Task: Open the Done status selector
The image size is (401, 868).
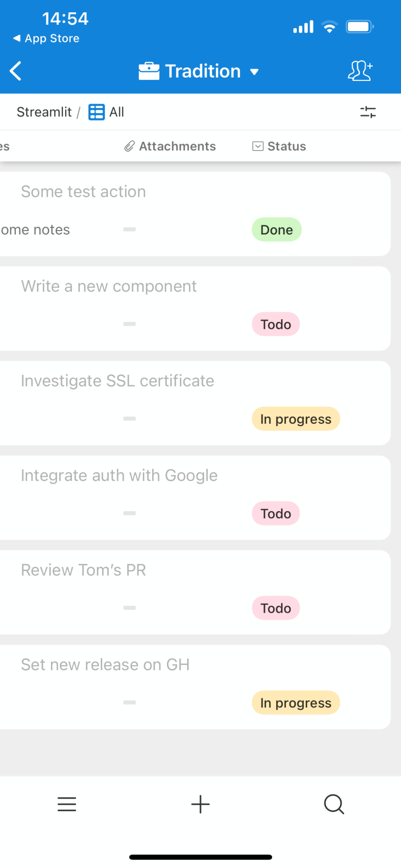Action: (277, 230)
